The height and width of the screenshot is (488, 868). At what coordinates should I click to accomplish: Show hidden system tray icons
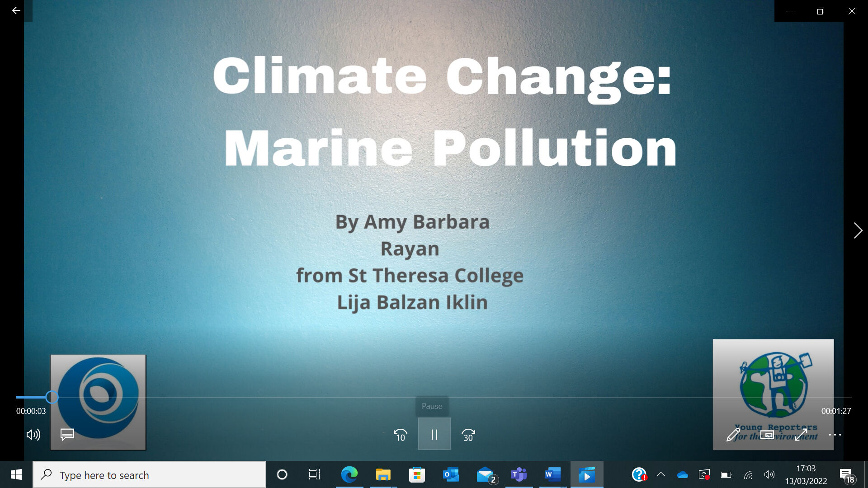point(661,474)
